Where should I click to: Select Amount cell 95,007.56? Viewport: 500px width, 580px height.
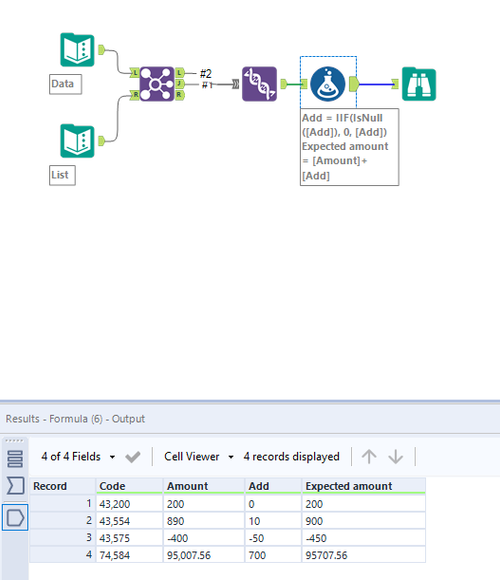click(x=204, y=555)
